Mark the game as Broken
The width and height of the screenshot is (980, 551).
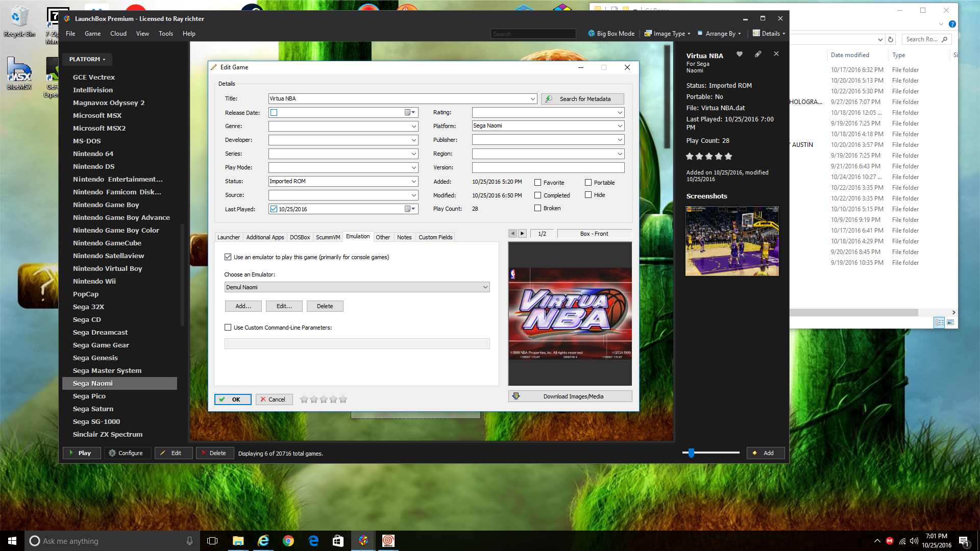pyautogui.click(x=537, y=208)
